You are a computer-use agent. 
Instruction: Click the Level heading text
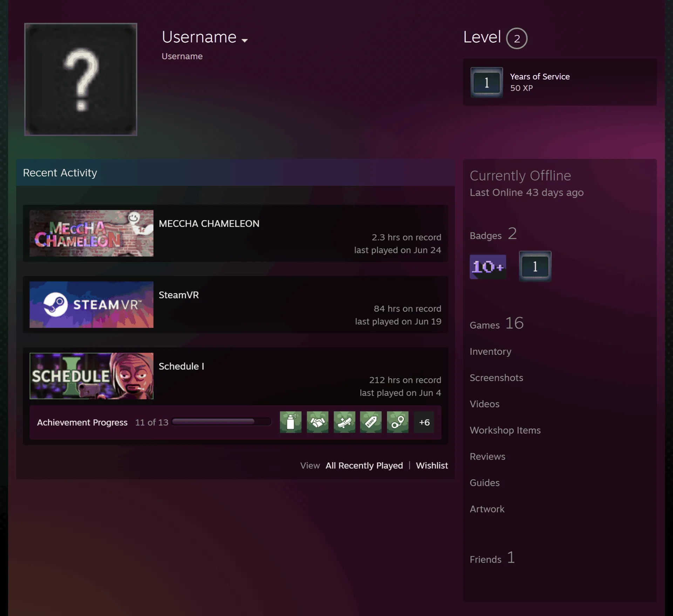[x=482, y=37]
